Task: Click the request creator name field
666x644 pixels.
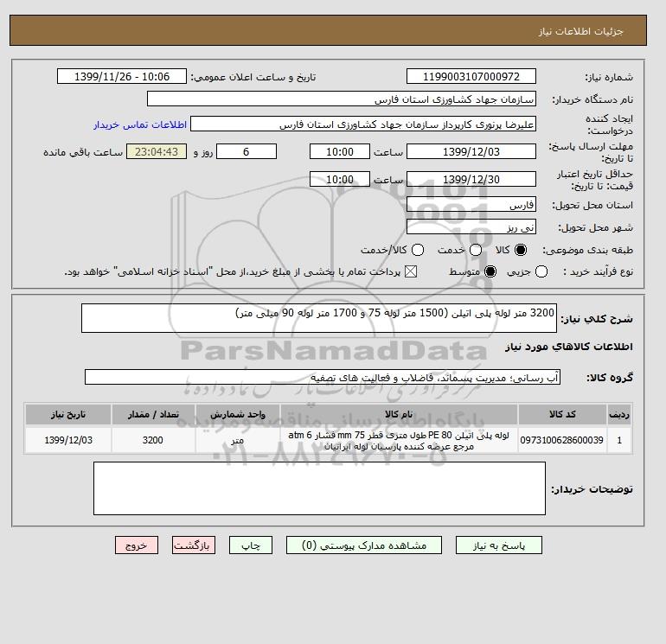Action: [363, 124]
